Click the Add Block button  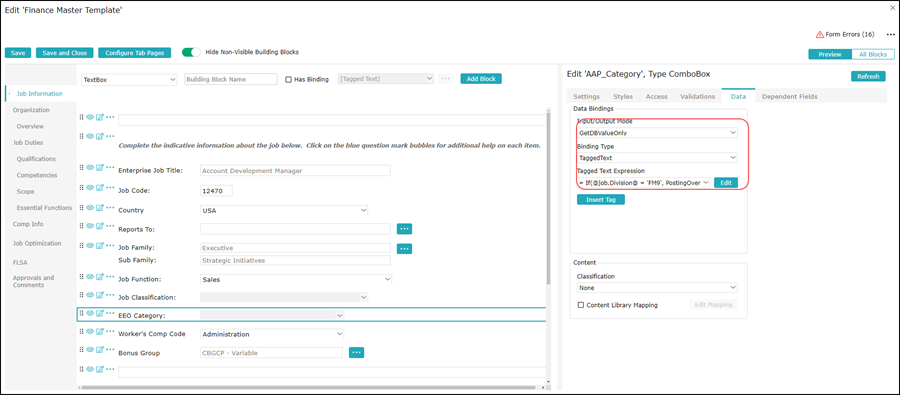pyautogui.click(x=481, y=79)
